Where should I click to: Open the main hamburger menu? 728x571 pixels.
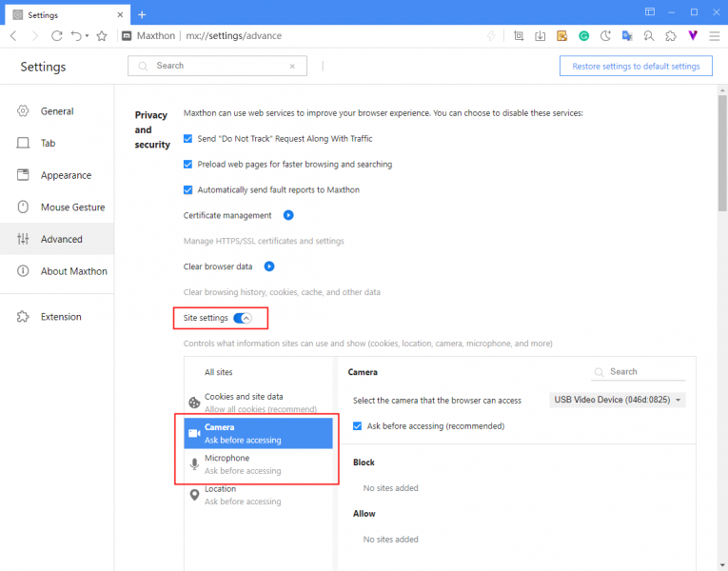tap(715, 36)
